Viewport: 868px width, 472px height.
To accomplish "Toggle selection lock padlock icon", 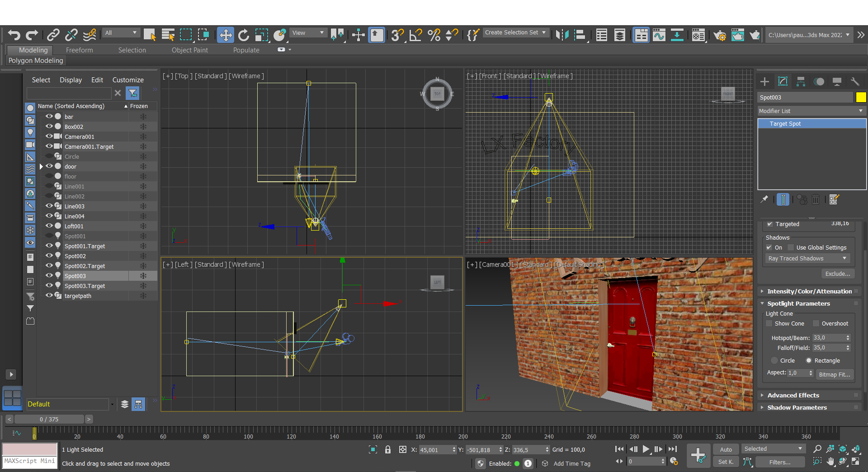I will (x=388, y=449).
